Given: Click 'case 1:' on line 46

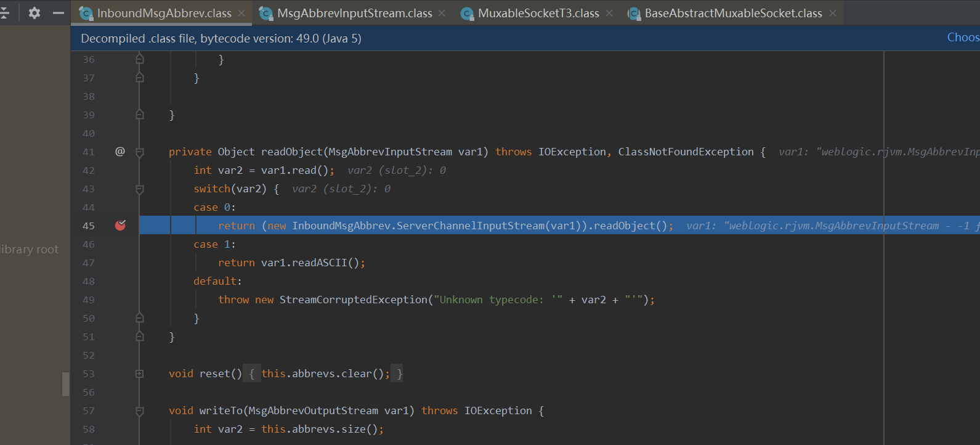Looking at the screenshot, I should click(214, 244).
